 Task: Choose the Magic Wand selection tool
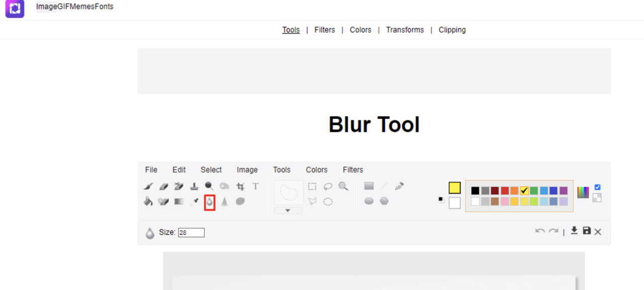(x=343, y=186)
